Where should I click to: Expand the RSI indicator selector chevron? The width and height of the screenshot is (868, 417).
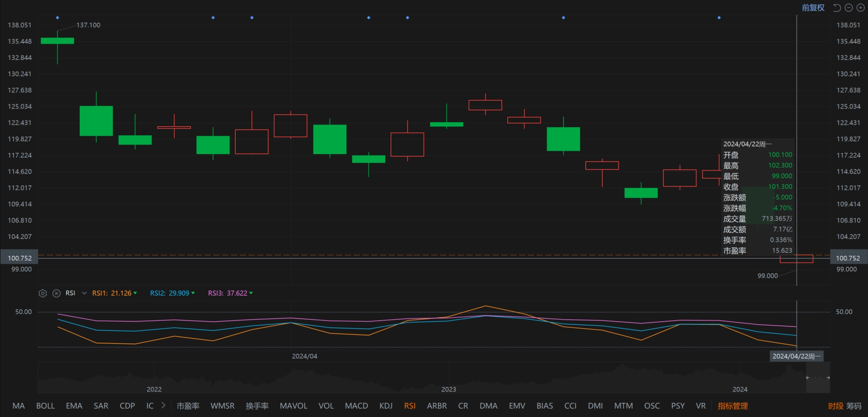(84, 293)
